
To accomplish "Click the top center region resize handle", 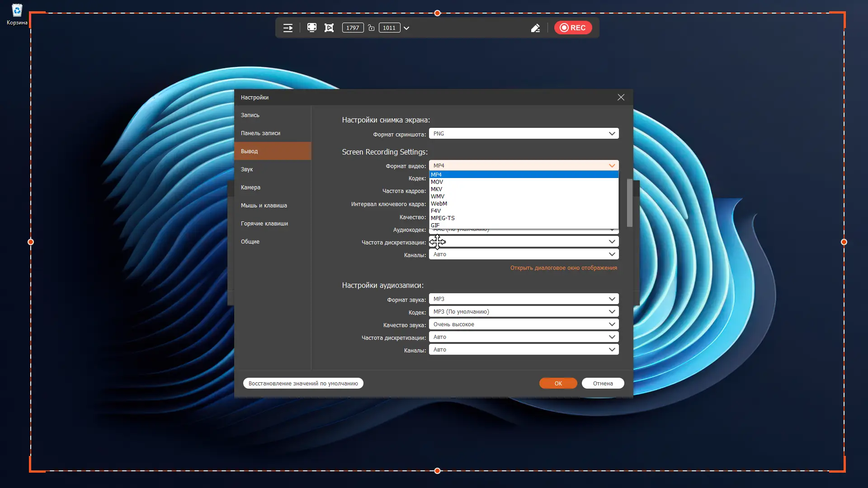I will pos(437,13).
